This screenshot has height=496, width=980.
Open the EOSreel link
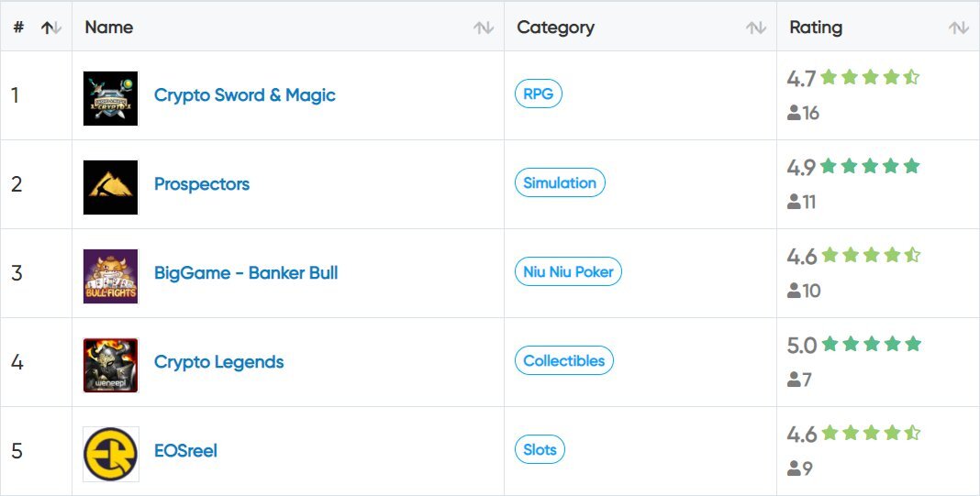(x=185, y=451)
